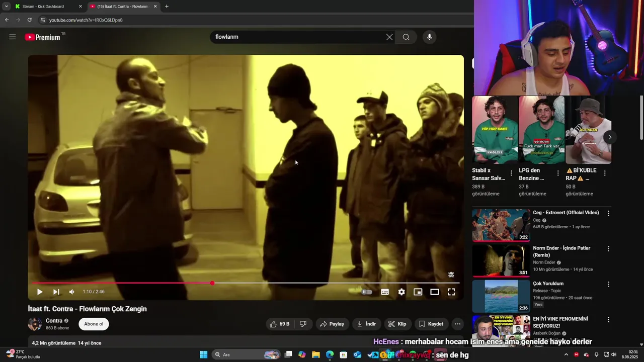Toggle the autoplay switch in the player

pos(367,292)
